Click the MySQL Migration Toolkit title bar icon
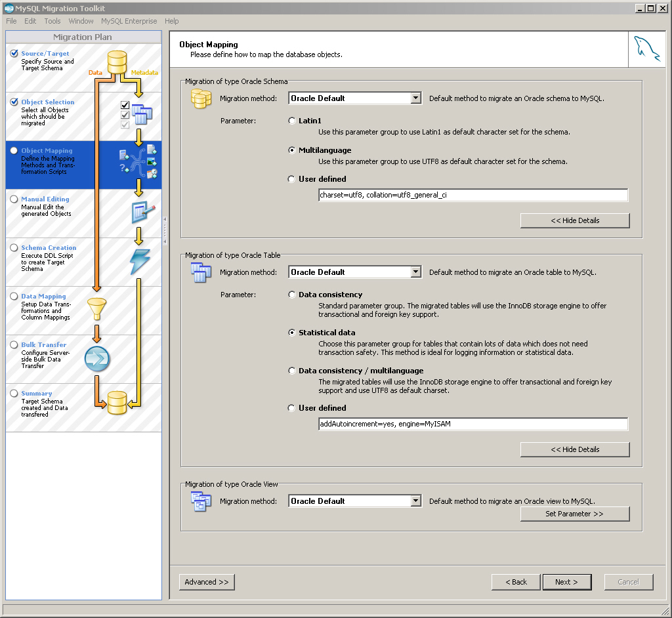Viewport: 672px width, 618px height. (x=9, y=8)
